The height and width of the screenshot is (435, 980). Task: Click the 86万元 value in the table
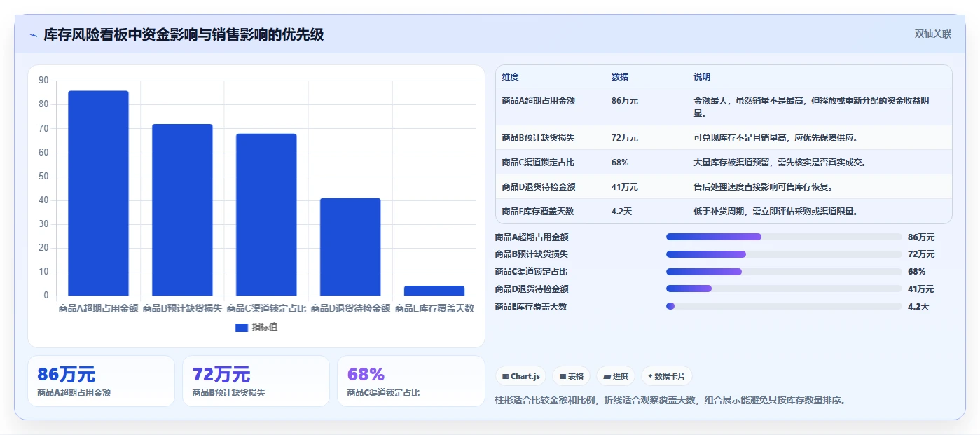625,100
